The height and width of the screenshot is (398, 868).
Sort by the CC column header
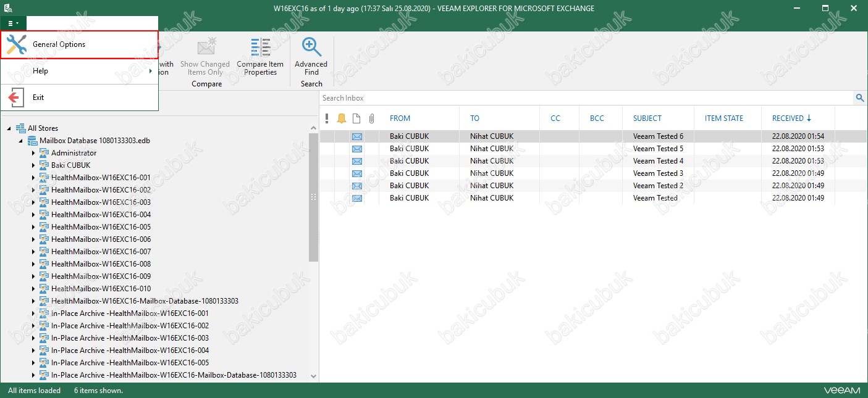555,118
